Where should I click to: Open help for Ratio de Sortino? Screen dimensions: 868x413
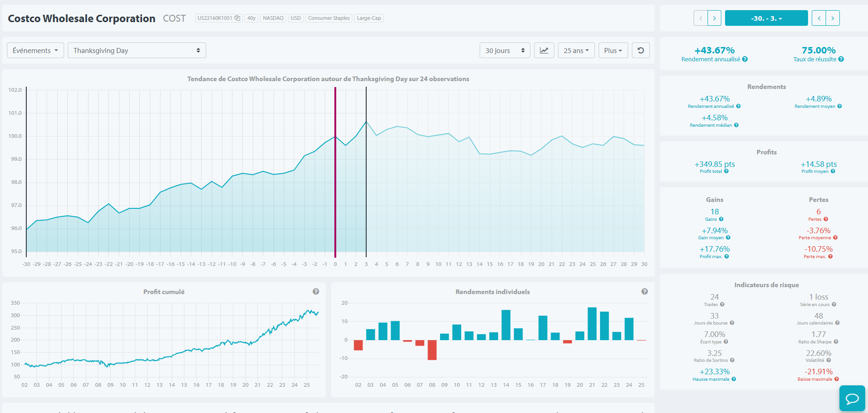click(x=732, y=360)
